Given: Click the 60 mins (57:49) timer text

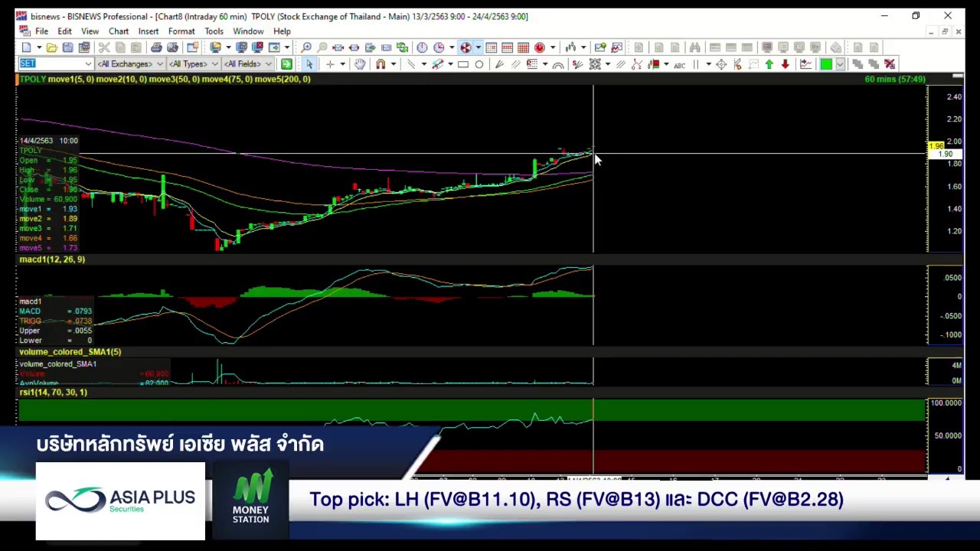Looking at the screenshot, I should coord(895,79).
